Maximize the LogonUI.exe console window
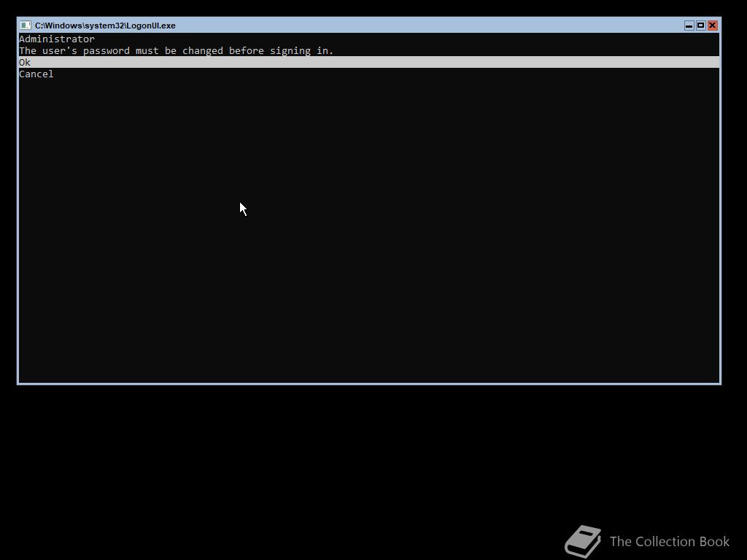 click(701, 26)
